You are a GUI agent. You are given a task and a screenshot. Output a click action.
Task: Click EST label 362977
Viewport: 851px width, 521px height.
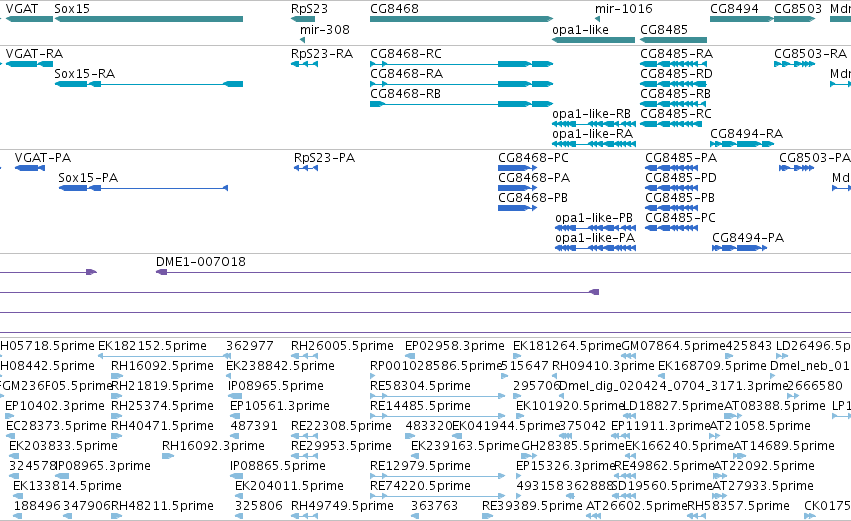point(250,346)
